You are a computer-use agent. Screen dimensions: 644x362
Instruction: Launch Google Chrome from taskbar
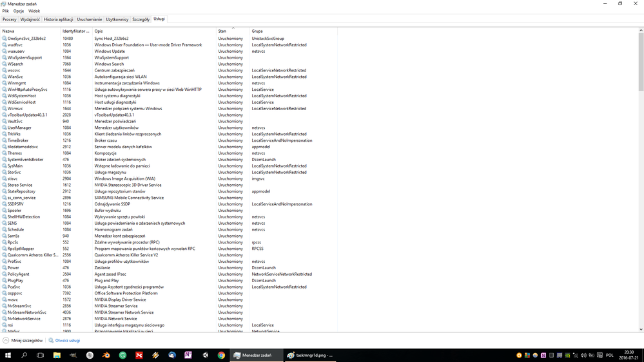tap(221, 355)
